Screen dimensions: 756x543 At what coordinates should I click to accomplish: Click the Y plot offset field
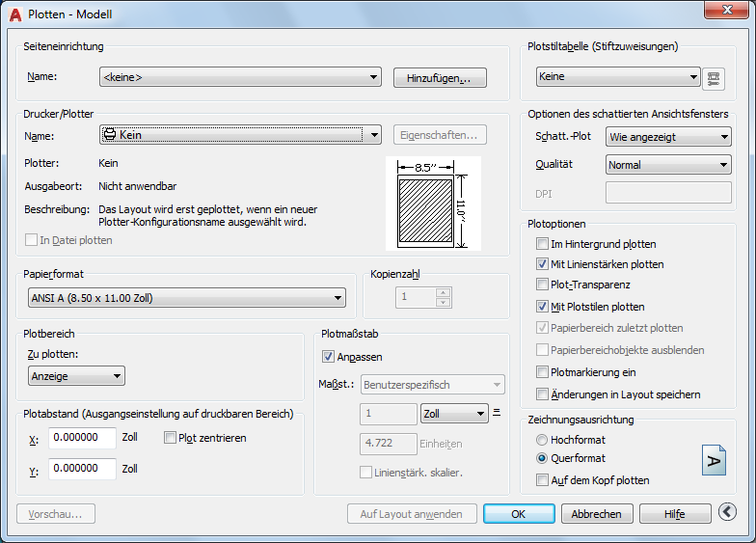click(82, 469)
